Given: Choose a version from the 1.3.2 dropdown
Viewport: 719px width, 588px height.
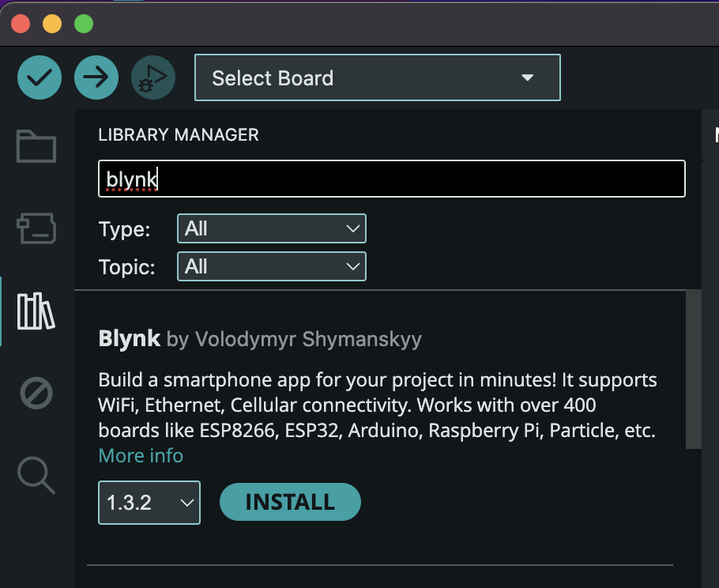Looking at the screenshot, I should [149, 503].
